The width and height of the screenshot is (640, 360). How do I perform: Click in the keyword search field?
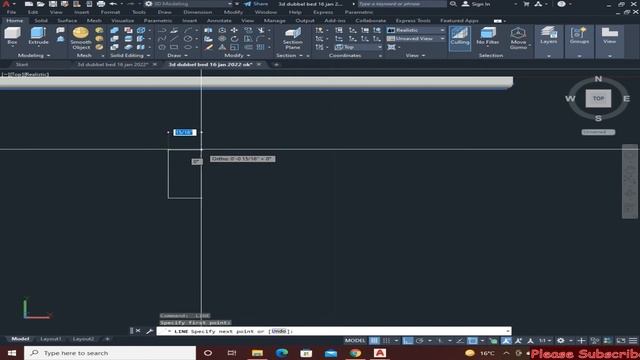point(402,4)
